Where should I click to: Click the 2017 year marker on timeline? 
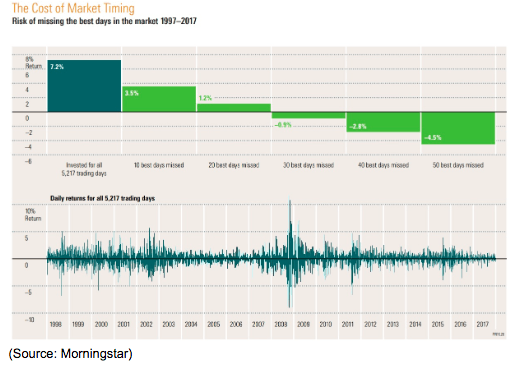pos(483,324)
